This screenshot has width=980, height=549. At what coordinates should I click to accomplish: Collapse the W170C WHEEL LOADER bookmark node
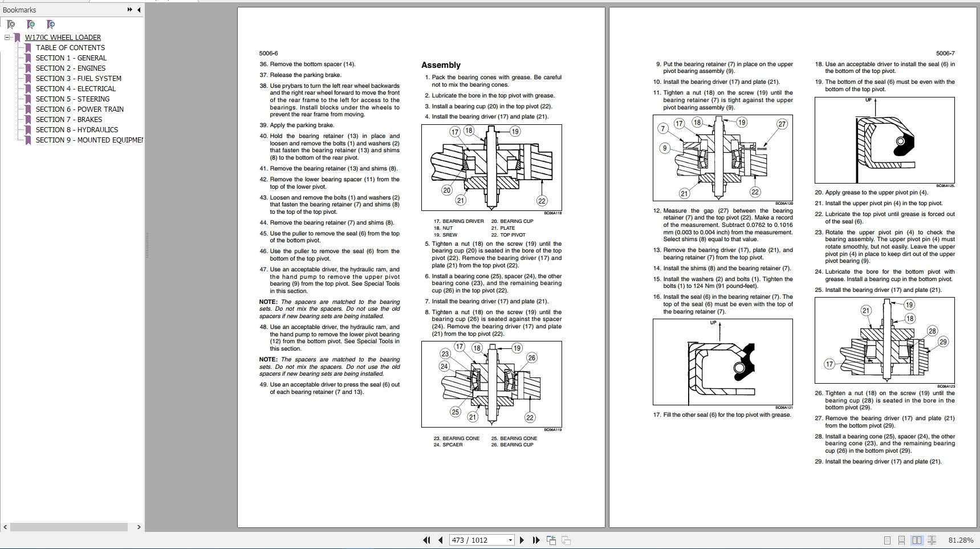pos(6,36)
